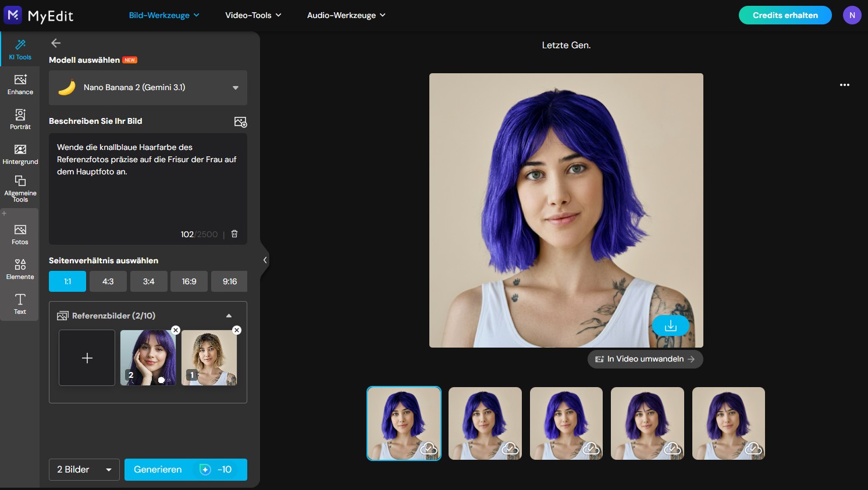Open the Audio-Werkzeuge menu

pyautogui.click(x=346, y=15)
